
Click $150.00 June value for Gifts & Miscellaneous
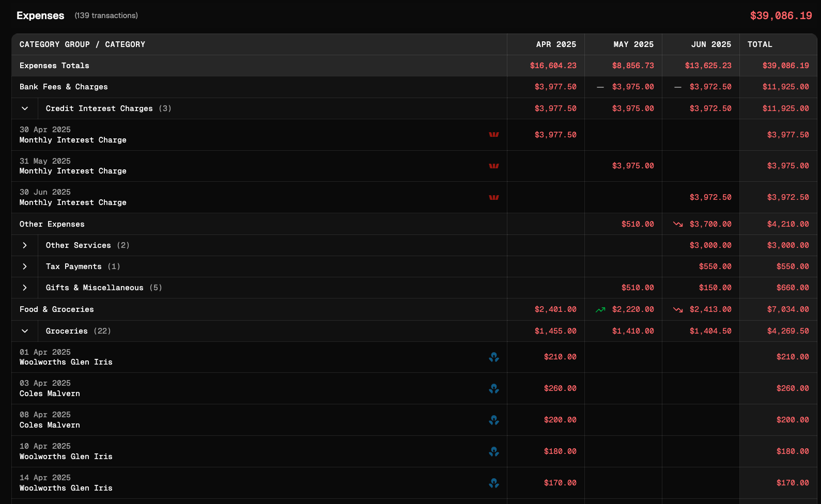[715, 288]
